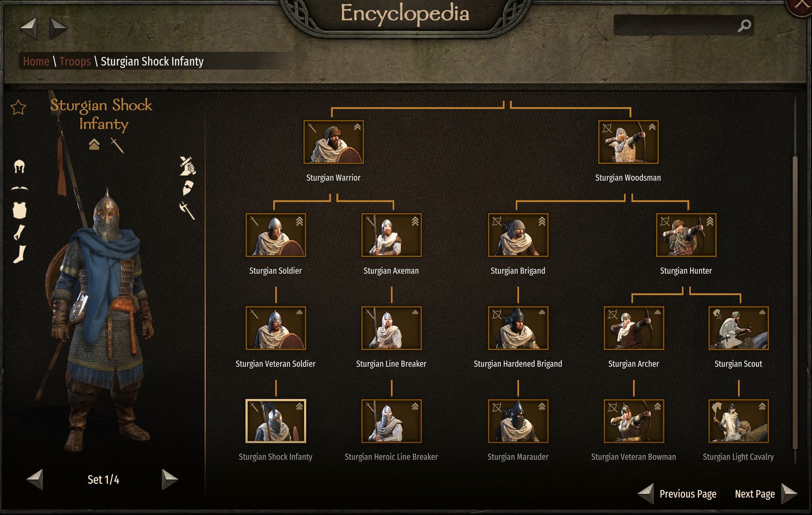Open the Troops breadcrumb link

[75, 62]
